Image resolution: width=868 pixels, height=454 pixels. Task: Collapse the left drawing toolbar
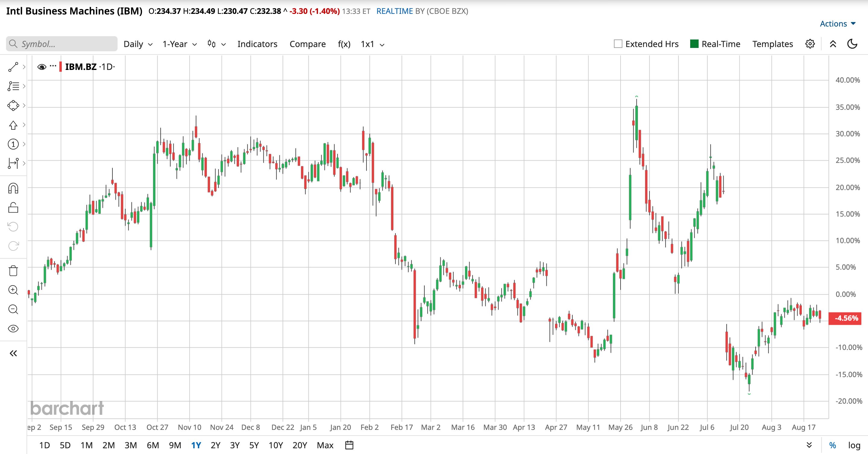coord(13,353)
